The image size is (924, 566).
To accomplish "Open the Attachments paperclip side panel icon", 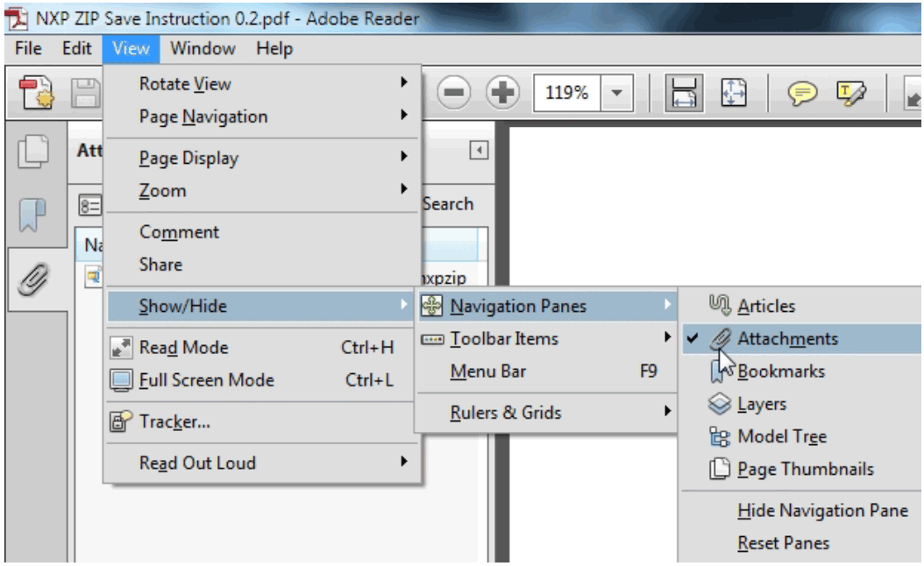I will (x=33, y=279).
